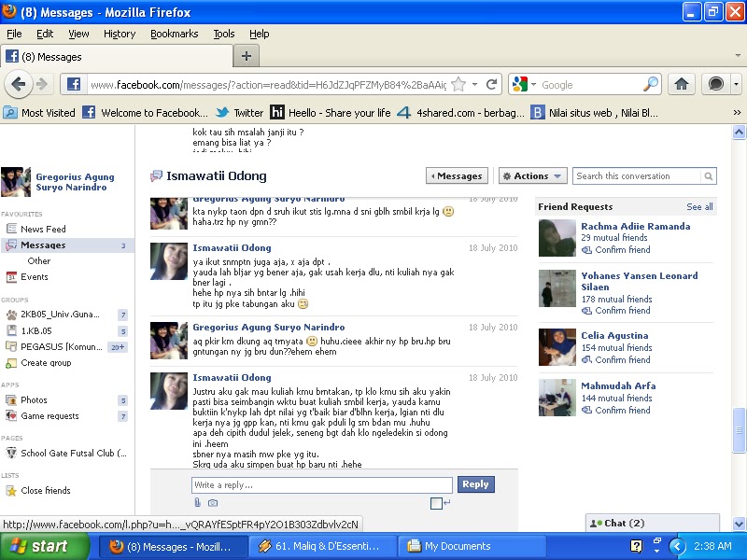Click the conversation search magnifier icon
This screenshot has height=560, width=747.
pos(709,176)
